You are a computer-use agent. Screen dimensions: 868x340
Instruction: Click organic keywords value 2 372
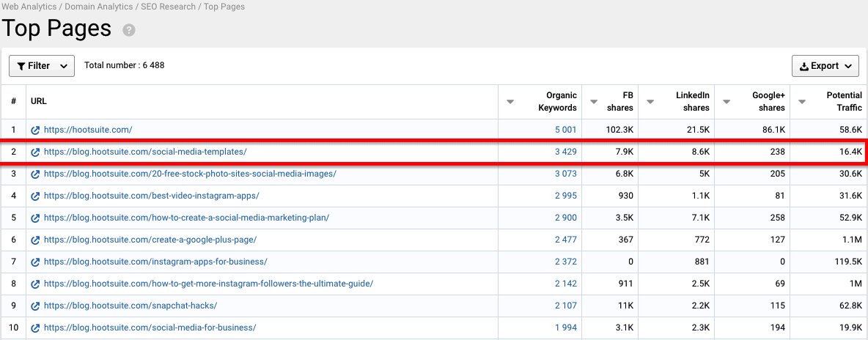click(566, 262)
